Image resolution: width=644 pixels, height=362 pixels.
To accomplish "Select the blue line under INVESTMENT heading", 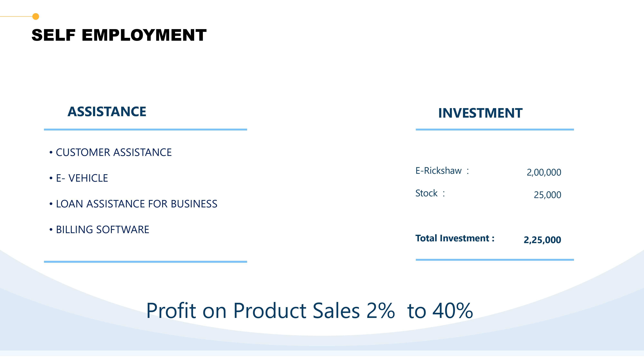I will coord(494,130).
